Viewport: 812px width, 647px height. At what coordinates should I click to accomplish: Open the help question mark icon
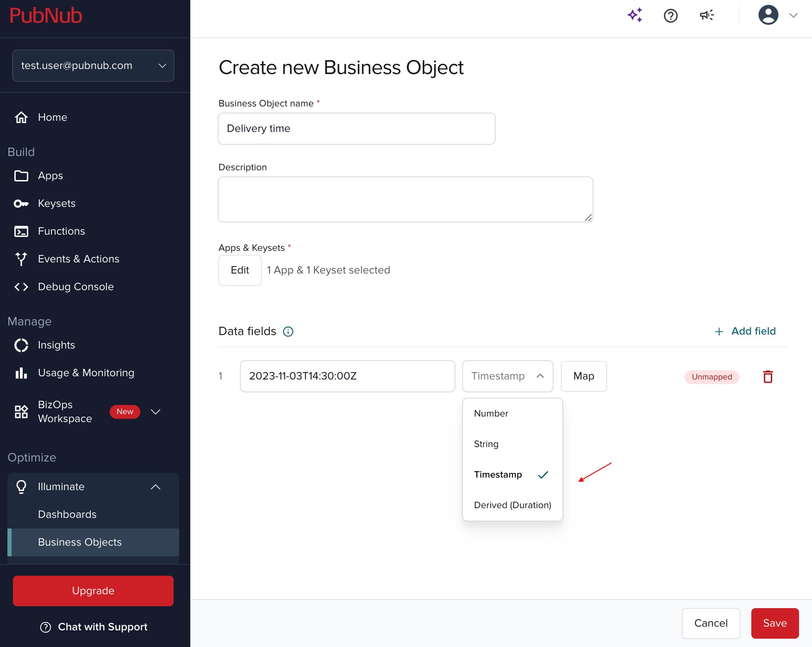[x=670, y=16]
